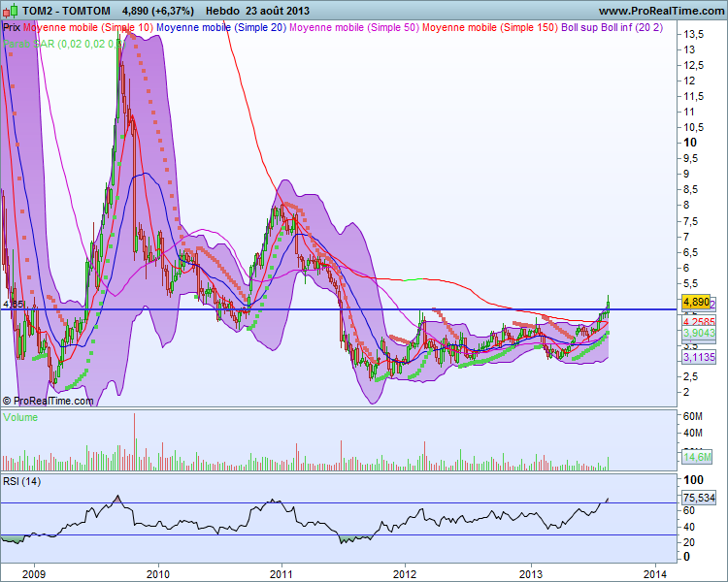Screen dimensions: 728x582
Task: Click the 2011 year label on time axis
Action: 281,574
